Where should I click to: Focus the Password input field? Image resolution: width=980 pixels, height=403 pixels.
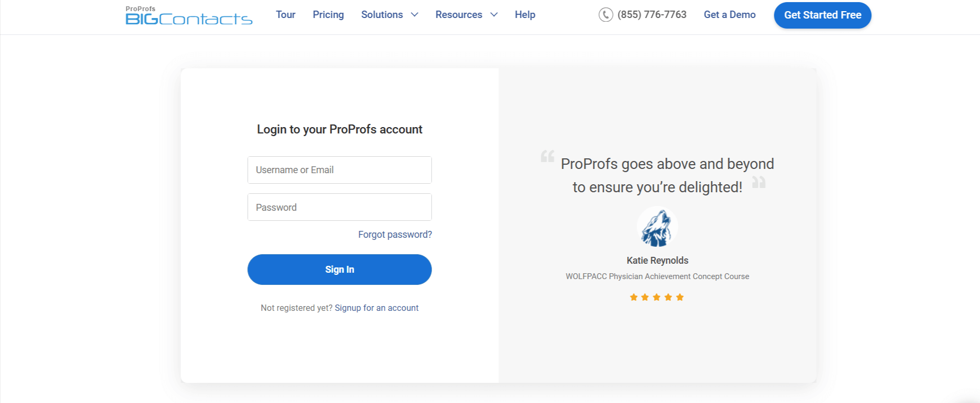tap(340, 207)
